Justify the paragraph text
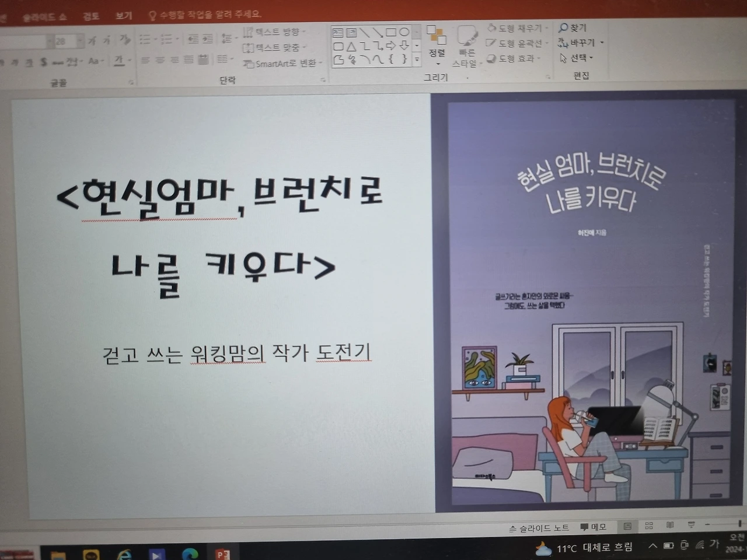747x560 pixels. click(x=189, y=60)
